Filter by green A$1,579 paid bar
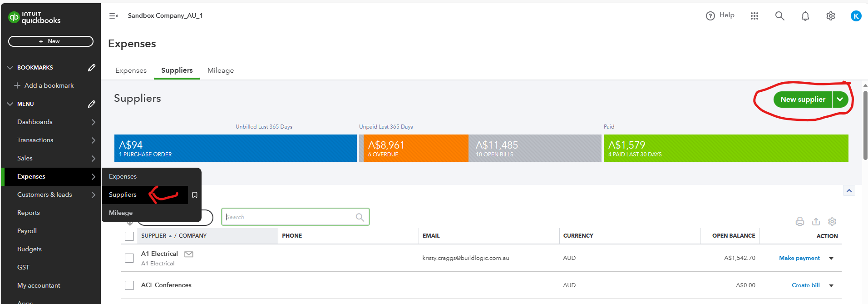 point(726,148)
